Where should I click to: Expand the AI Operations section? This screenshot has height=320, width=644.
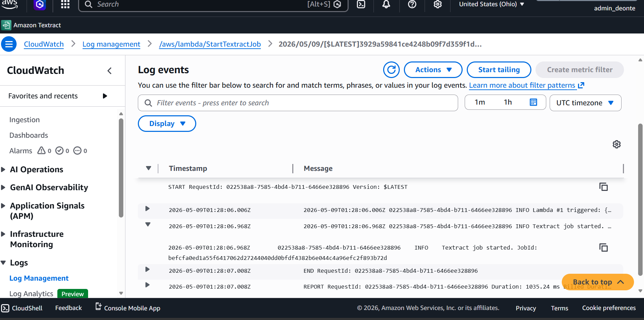(x=3, y=169)
